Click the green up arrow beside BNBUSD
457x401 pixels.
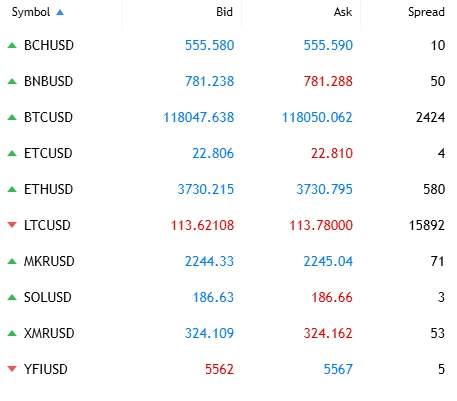coord(12,81)
